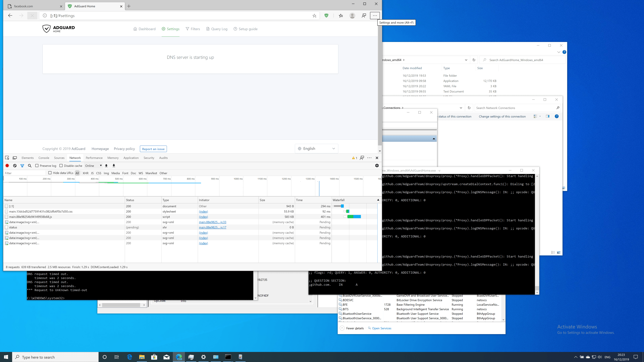Switch to the facebook.com browser tab

point(34,6)
